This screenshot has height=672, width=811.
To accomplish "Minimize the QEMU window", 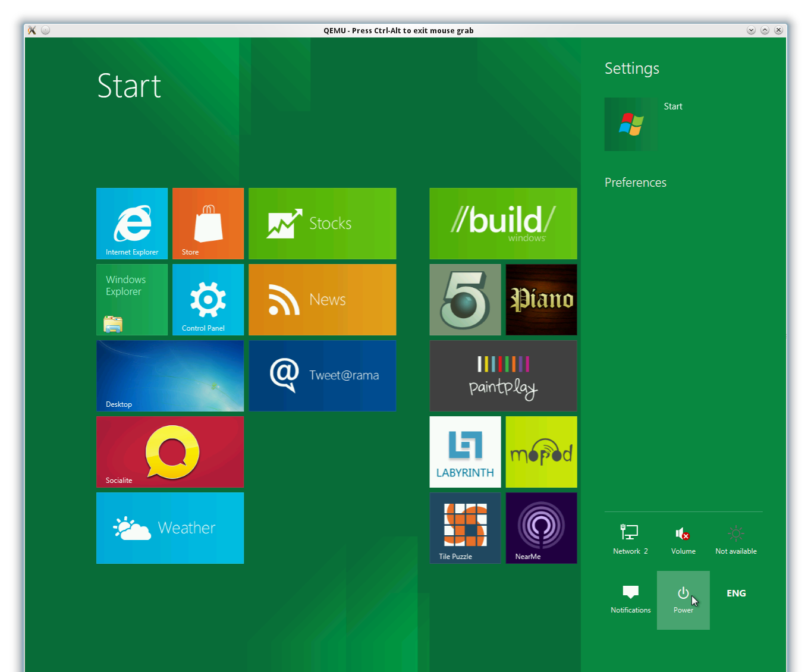I will click(751, 30).
